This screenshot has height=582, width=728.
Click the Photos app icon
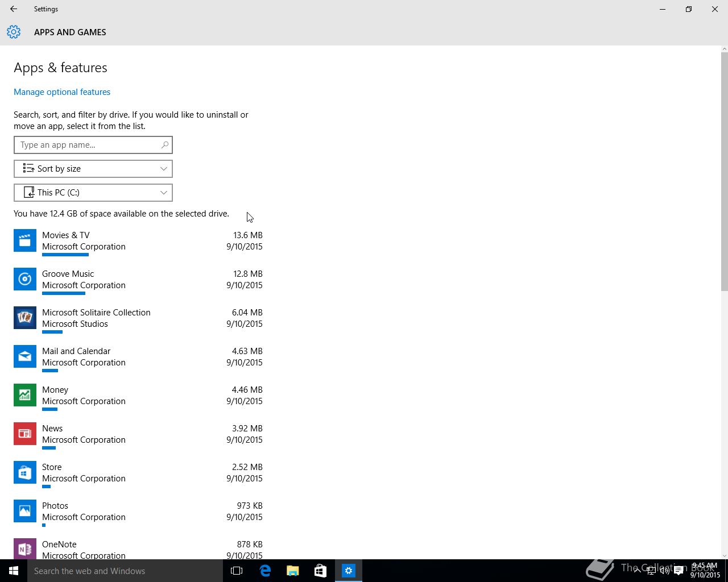coord(24,512)
